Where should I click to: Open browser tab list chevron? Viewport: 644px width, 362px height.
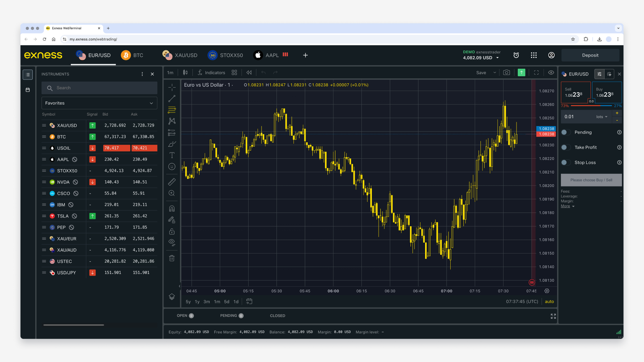pyautogui.click(x=618, y=28)
